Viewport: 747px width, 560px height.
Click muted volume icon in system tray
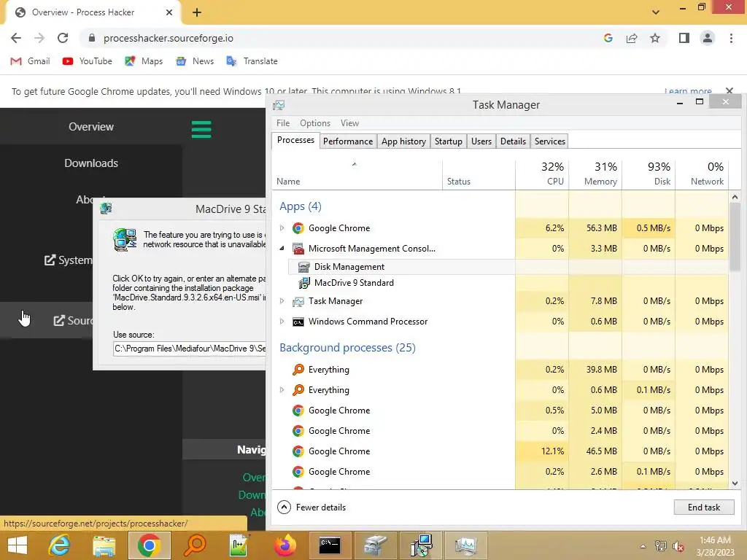pyautogui.click(x=678, y=546)
